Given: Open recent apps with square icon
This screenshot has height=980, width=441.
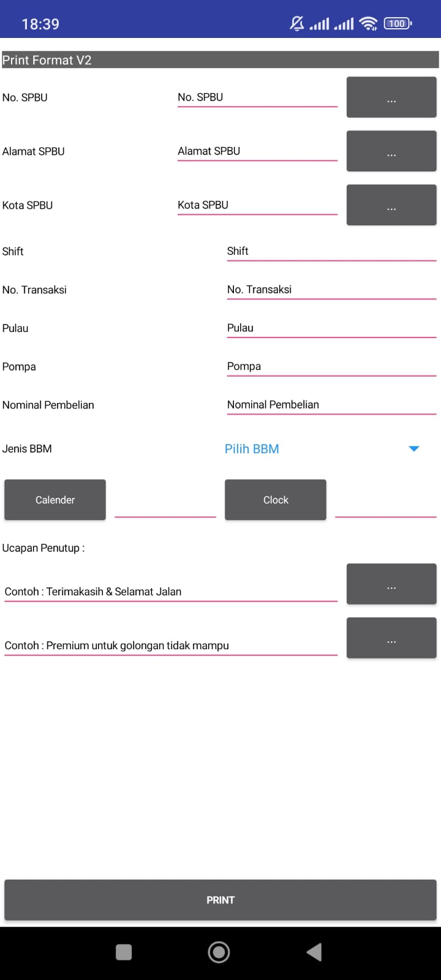Looking at the screenshot, I should click(124, 952).
